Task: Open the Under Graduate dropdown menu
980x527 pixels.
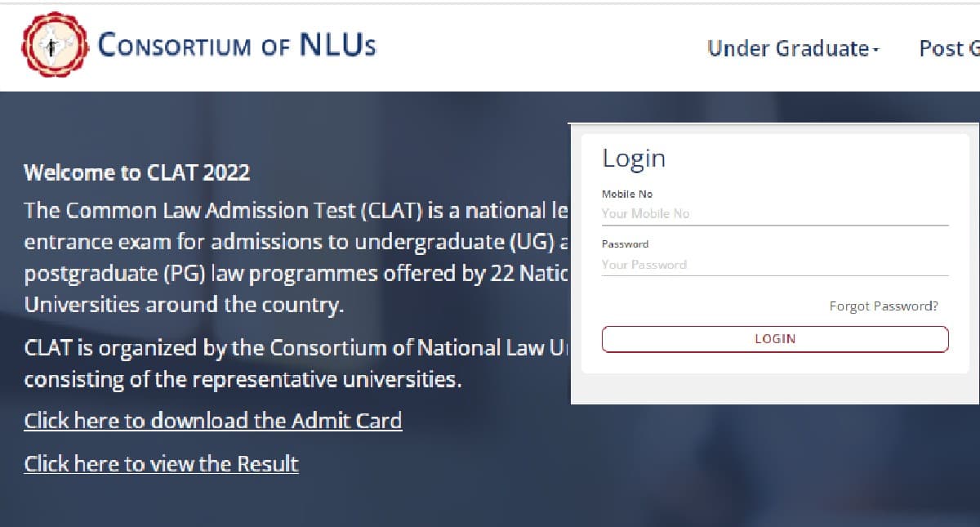Action: 788,49
